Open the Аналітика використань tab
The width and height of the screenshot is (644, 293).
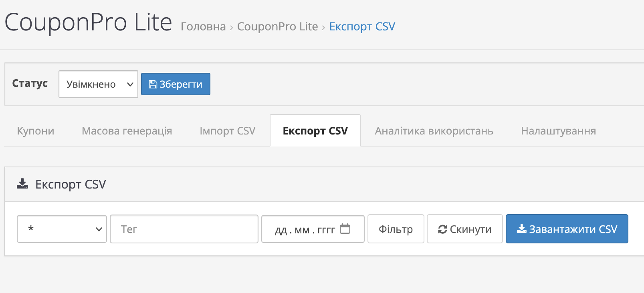[434, 131]
